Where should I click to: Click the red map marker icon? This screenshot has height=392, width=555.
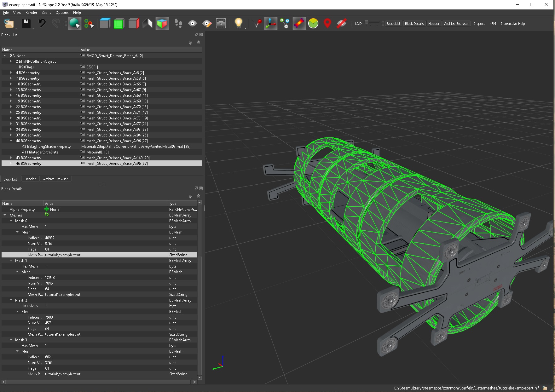[x=327, y=24]
